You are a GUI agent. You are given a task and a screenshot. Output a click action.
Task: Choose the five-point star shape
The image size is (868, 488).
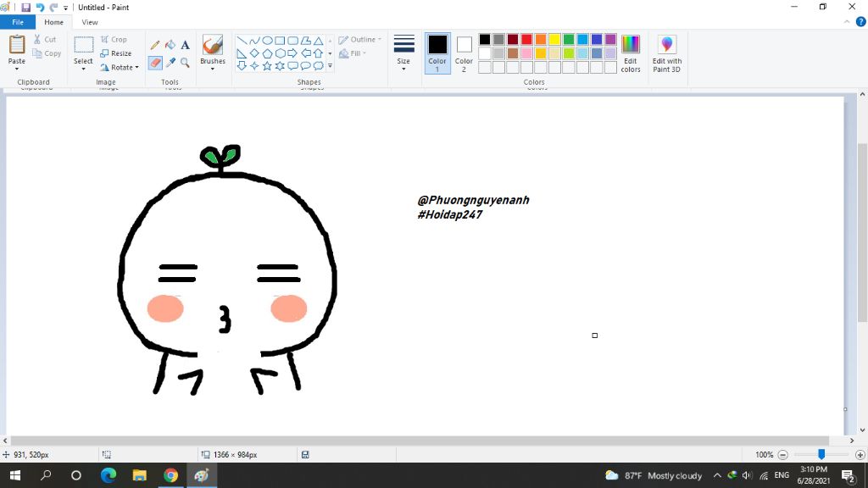coord(267,66)
